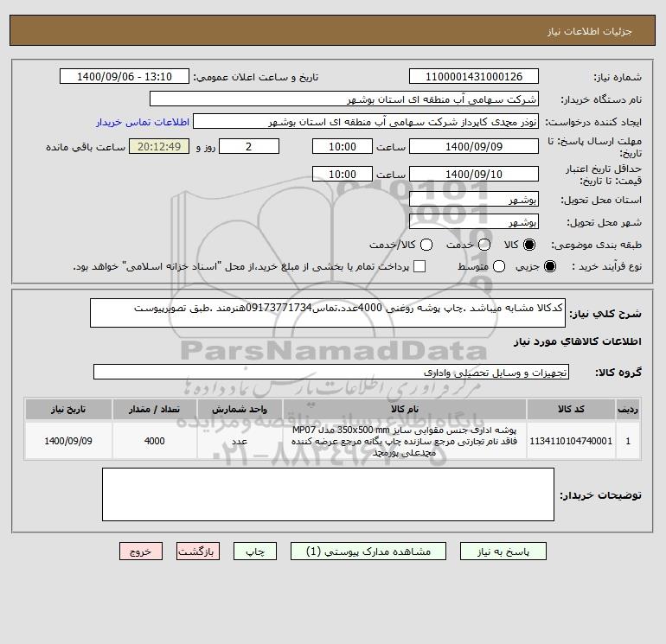This screenshot has width=666, height=644.
Task: Click the تاریخ نیاز column header
Action: click(x=68, y=409)
